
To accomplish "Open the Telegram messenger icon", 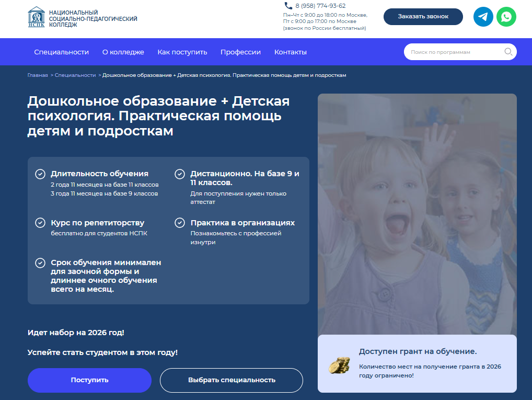I will click(x=483, y=17).
